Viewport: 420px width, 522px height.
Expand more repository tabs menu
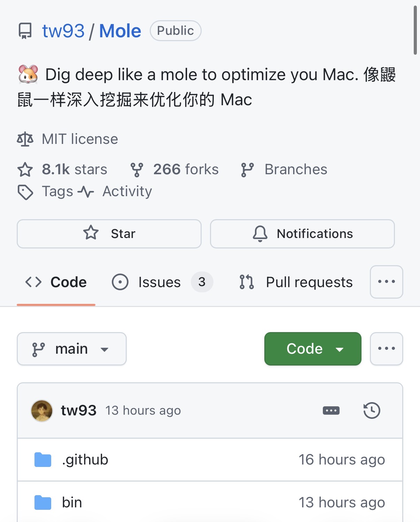(x=386, y=282)
